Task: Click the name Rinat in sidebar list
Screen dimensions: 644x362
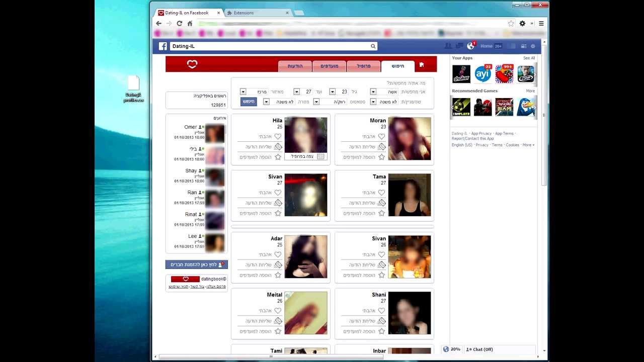Action: 191,214
